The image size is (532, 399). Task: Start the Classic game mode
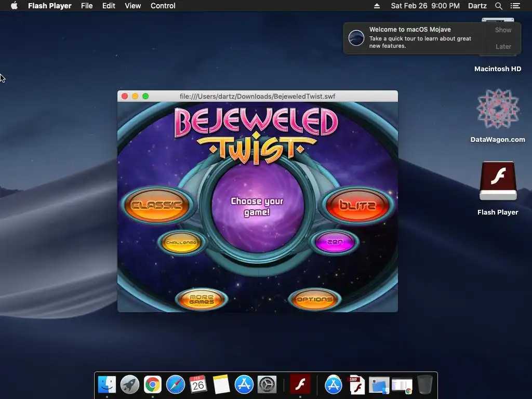pos(156,205)
